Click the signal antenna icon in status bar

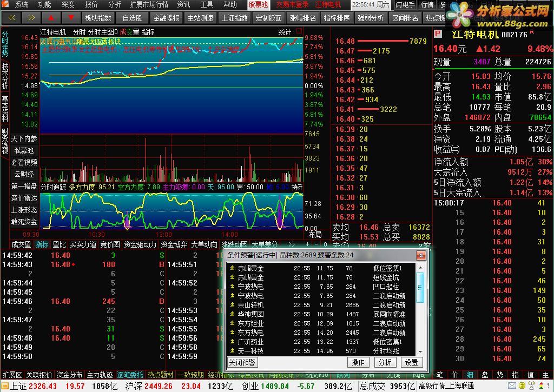531,386
